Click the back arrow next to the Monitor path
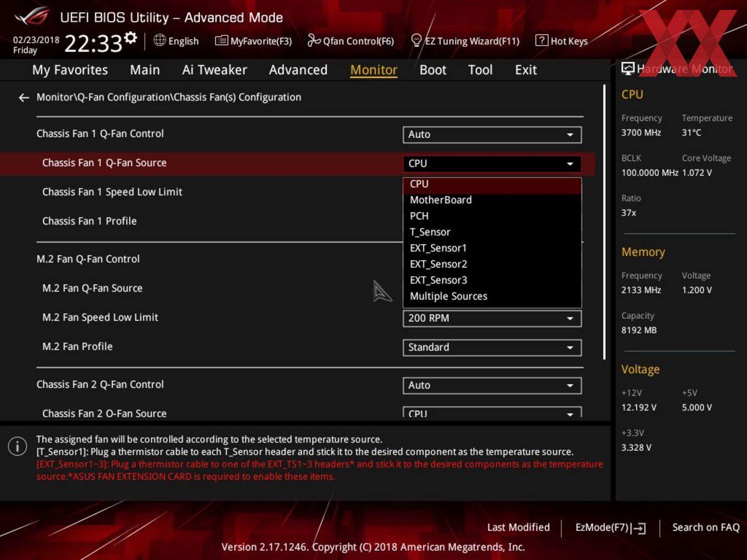This screenshot has height=560, width=747. tap(24, 98)
